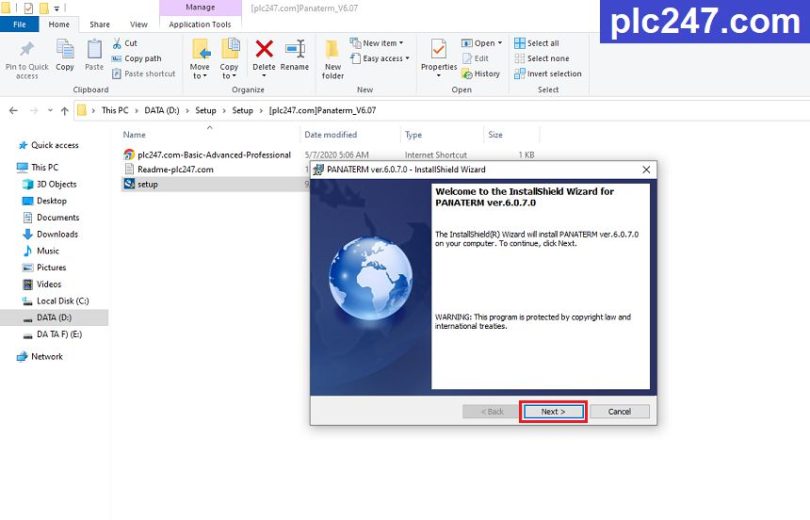The height and width of the screenshot is (520, 810).
Task: Select Local Disk (C:) in sidebar
Action: coord(62,301)
